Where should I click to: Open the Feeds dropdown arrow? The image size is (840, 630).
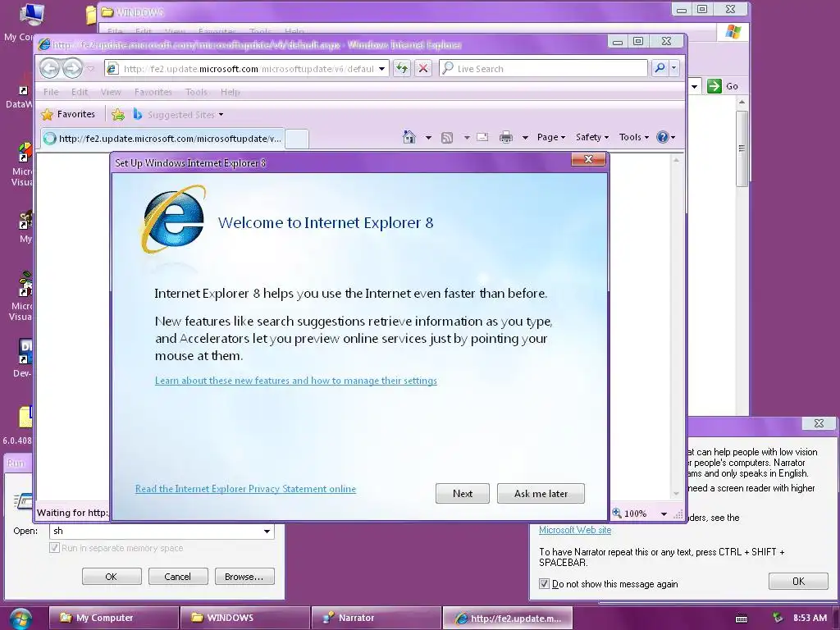pyautogui.click(x=467, y=138)
